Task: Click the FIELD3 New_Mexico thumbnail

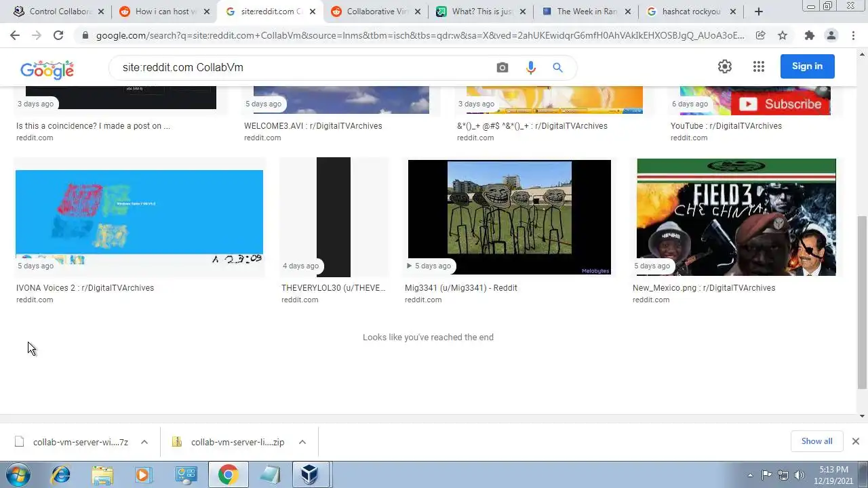Action: coord(736,217)
